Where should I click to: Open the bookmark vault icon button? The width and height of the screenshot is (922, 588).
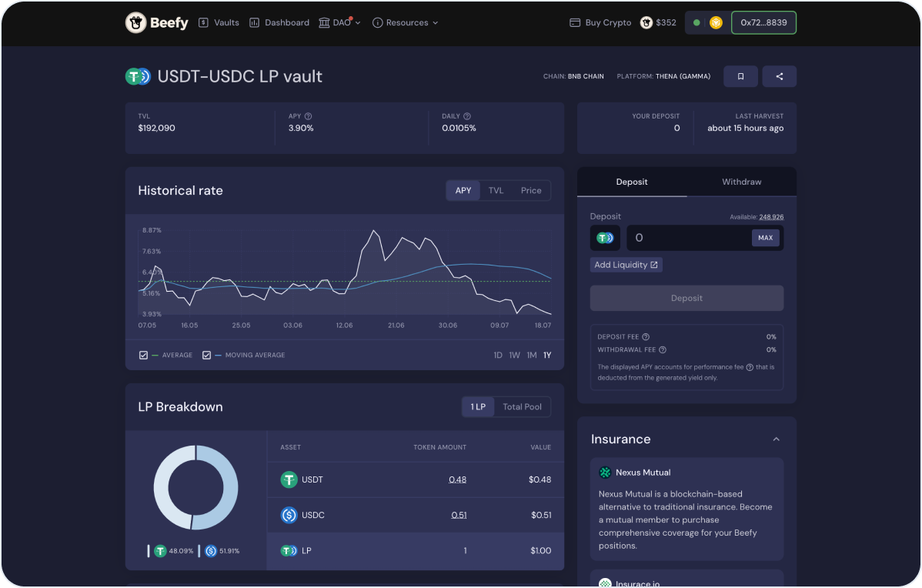(740, 76)
